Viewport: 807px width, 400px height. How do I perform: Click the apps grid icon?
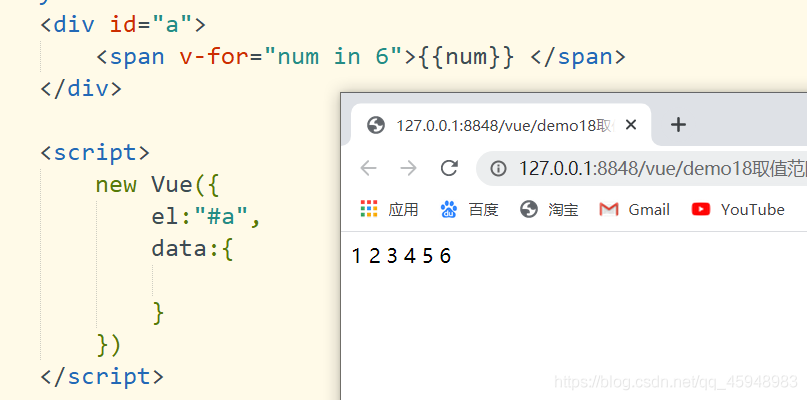coord(369,209)
